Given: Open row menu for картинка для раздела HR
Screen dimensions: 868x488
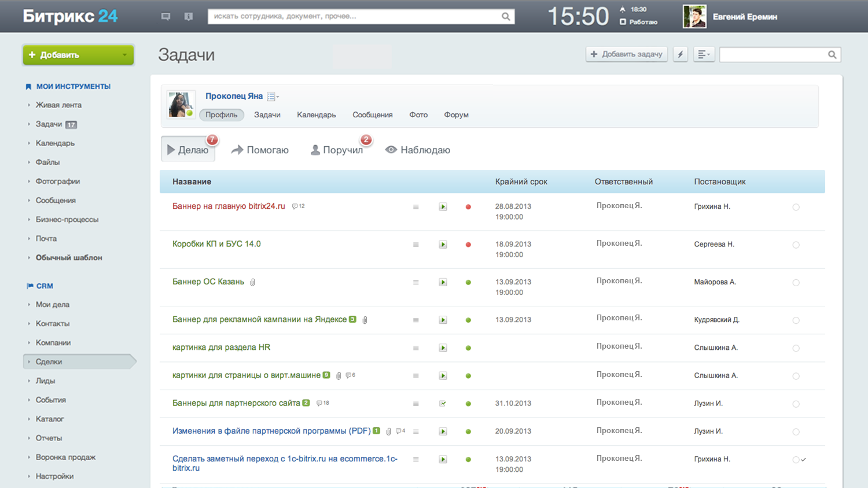Looking at the screenshot, I should 415,348.
